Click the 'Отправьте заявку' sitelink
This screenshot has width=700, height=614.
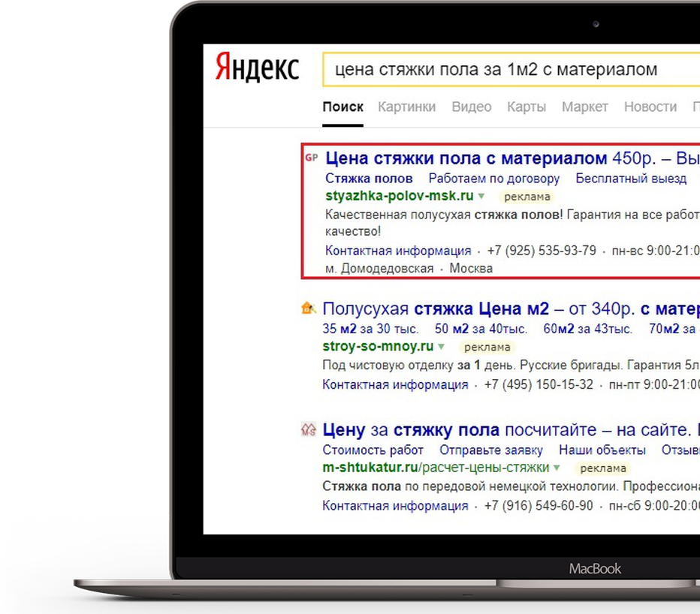tap(491, 450)
